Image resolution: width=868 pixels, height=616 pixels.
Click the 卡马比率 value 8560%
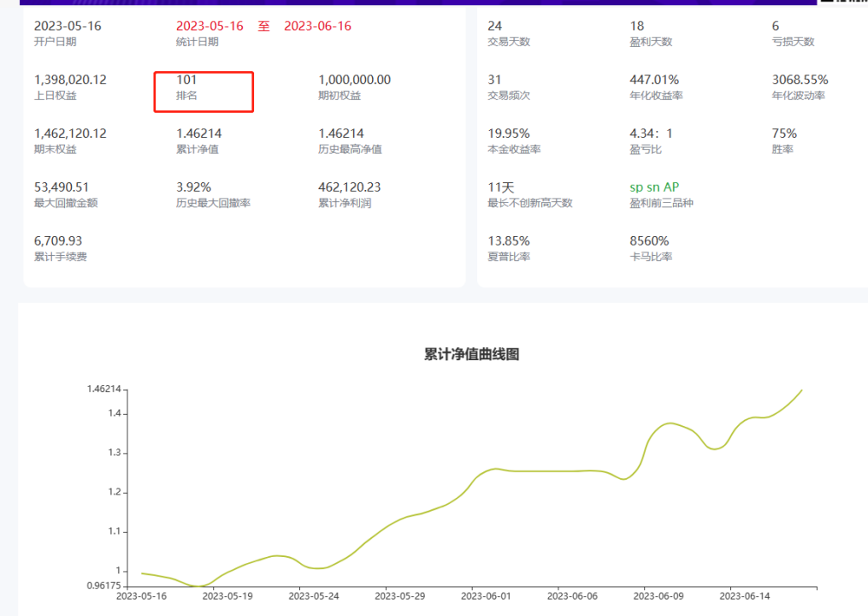(649, 241)
